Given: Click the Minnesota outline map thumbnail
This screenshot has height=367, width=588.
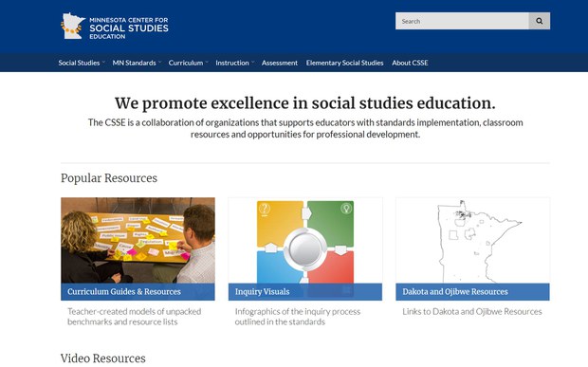Looking at the screenshot, I should (472, 240).
